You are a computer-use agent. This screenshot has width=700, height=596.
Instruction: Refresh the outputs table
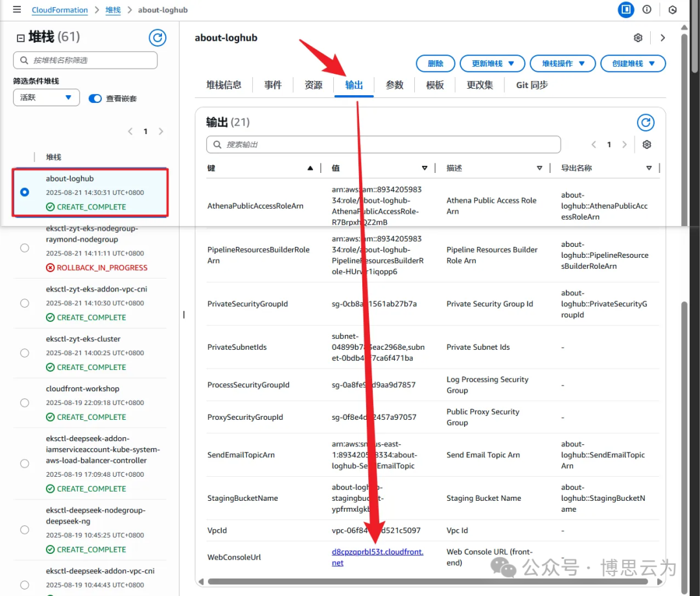(x=646, y=122)
